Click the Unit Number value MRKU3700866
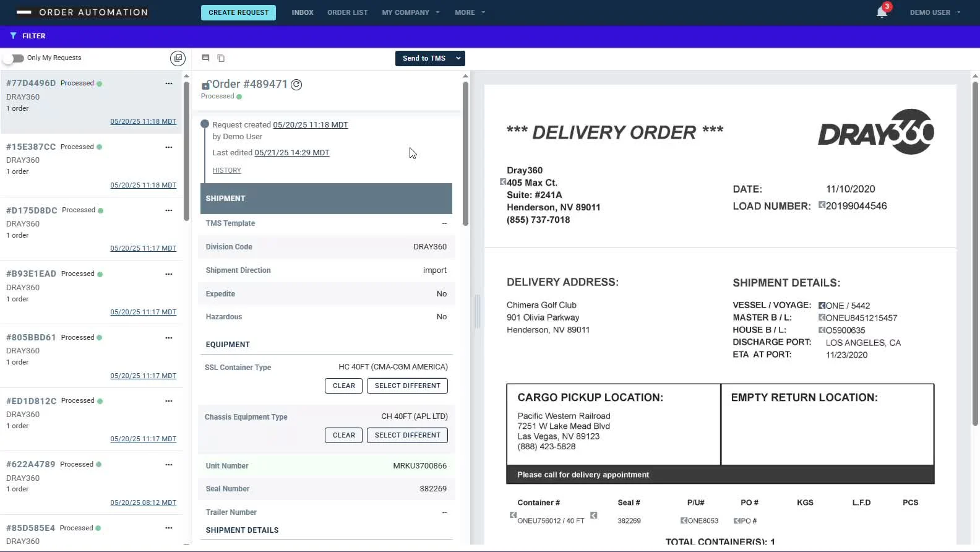 (x=419, y=466)
